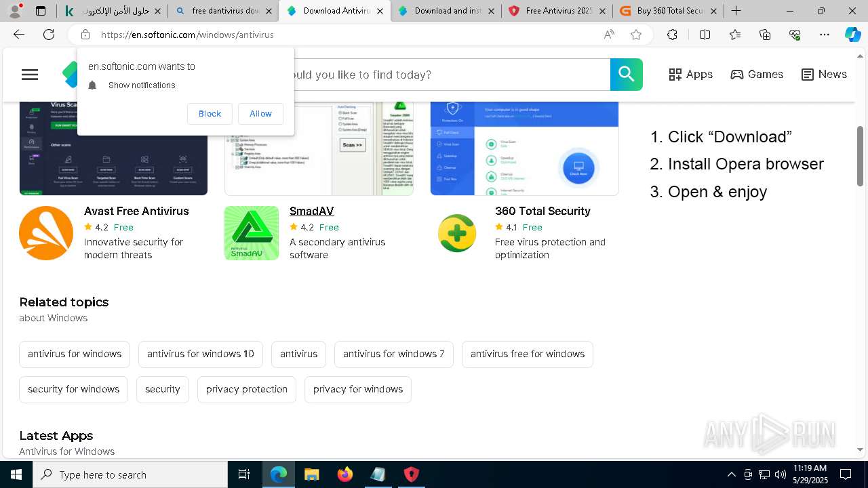Open the 360 Total Security title link
The image size is (868, 488).
click(x=542, y=211)
